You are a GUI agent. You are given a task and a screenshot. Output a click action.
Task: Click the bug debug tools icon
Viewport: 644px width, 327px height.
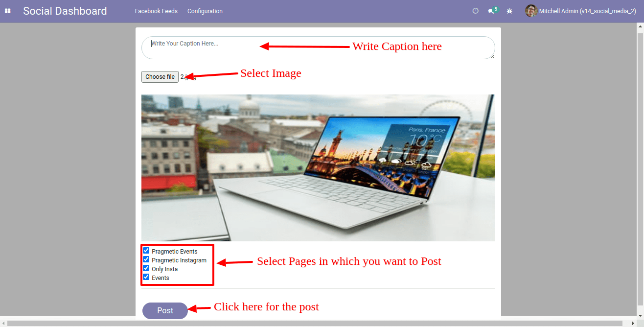click(509, 11)
